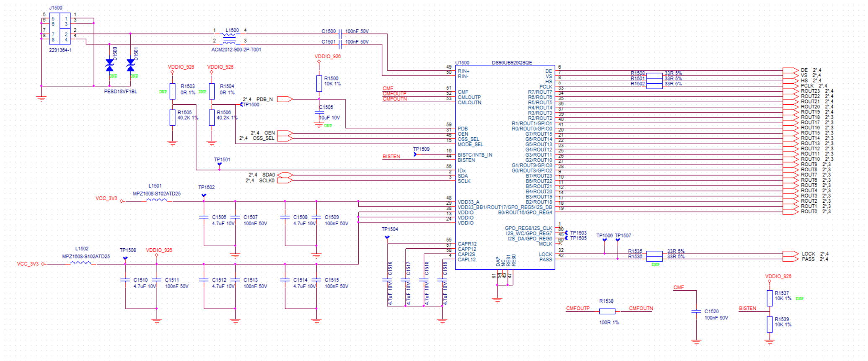The width and height of the screenshot is (868, 361).
Task: Click the VCC_3V3 power label near L1501
Action: pos(106,199)
